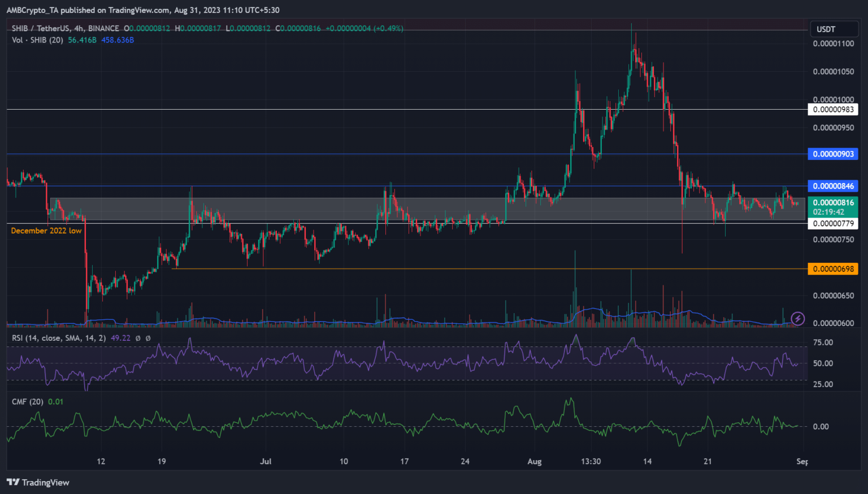Click the 0.00001100 tick on price scale
Image resolution: width=868 pixels, height=494 pixels.
pyautogui.click(x=833, y=44)
